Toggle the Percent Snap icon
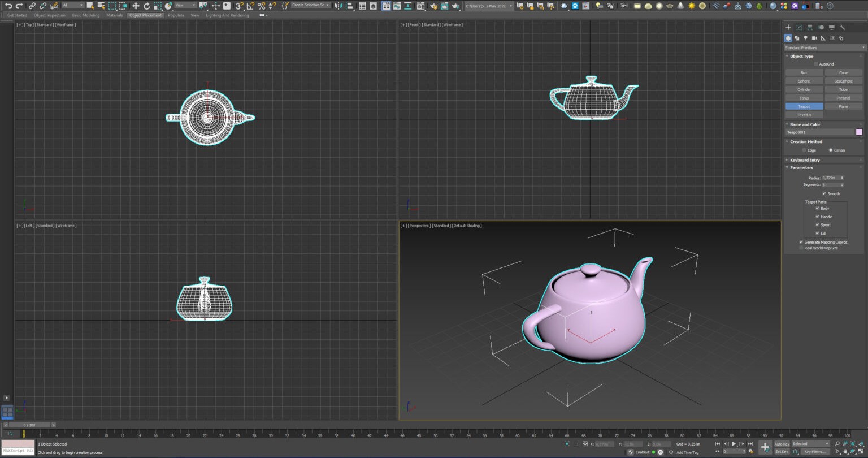The image size is (868, 458). click(261, 6)
